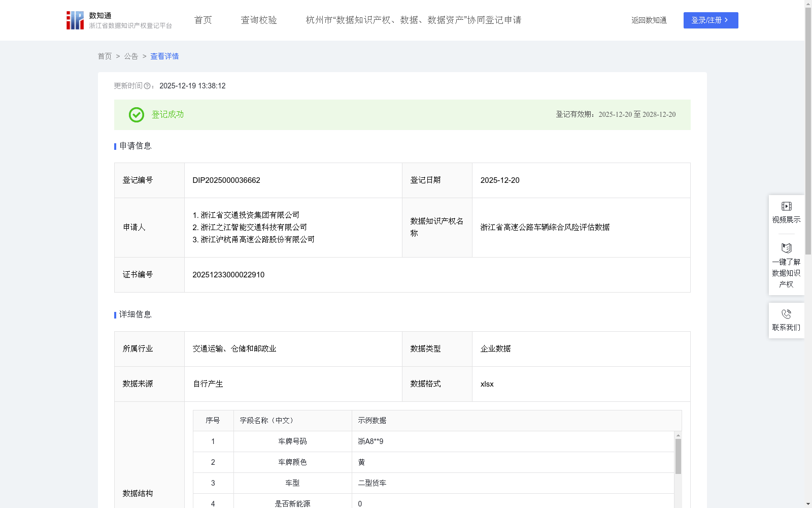812x508 pixels.
Task: Click the xlsx data format value
Action: click(487, 384)
